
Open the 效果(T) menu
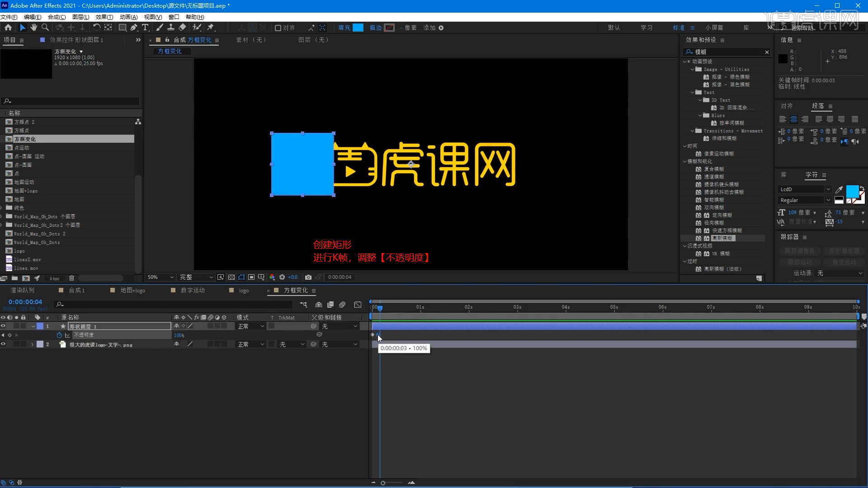(104, 17)
